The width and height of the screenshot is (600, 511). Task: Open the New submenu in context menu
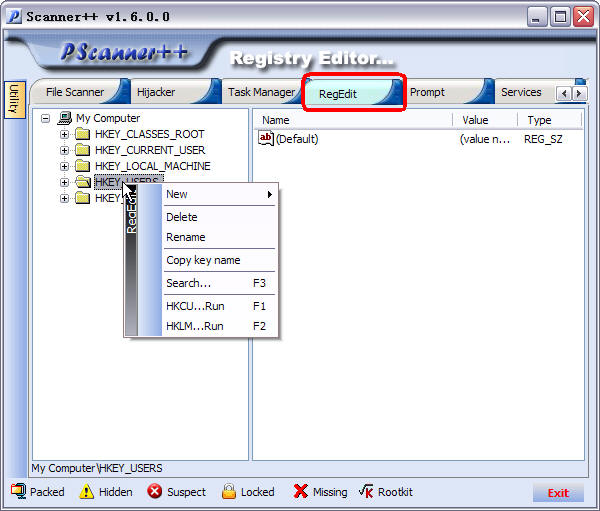219,194
